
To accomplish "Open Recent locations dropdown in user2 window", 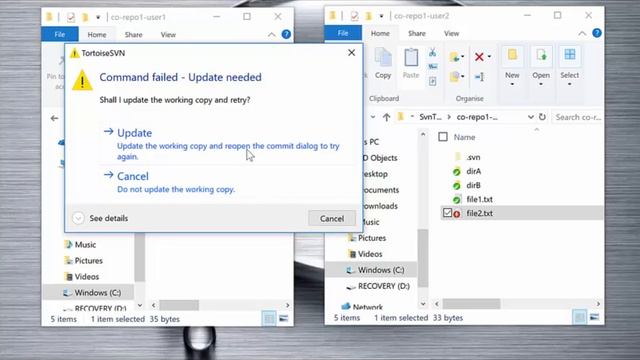I will pos(373,117).
